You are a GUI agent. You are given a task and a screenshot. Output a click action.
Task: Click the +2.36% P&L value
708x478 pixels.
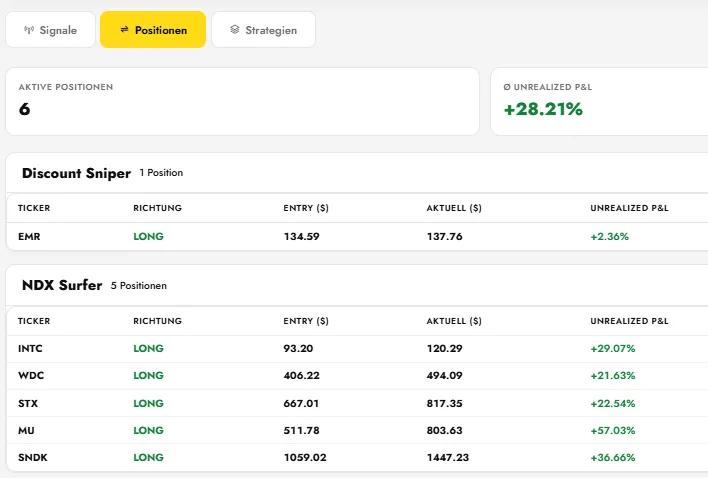coord(610,237)
